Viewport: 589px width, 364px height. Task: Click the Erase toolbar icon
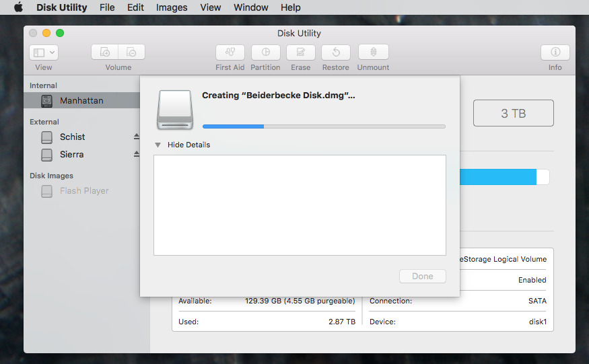pos(300,52)
